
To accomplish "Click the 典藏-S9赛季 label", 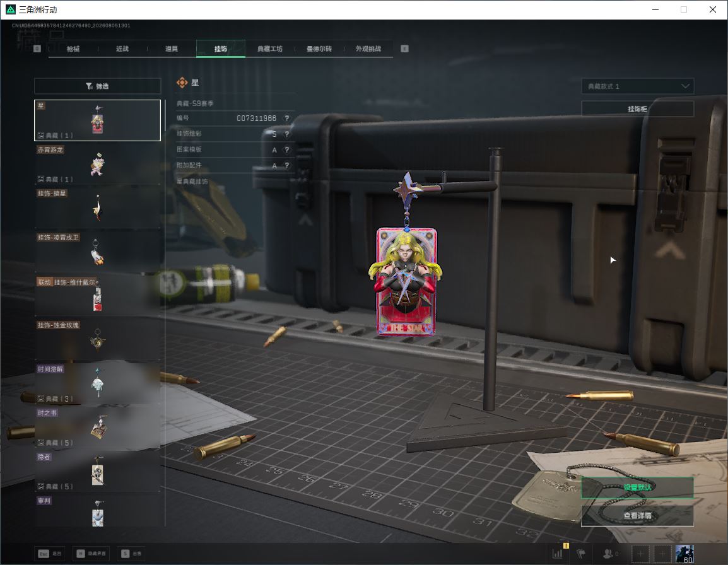I will pos(194,103).
